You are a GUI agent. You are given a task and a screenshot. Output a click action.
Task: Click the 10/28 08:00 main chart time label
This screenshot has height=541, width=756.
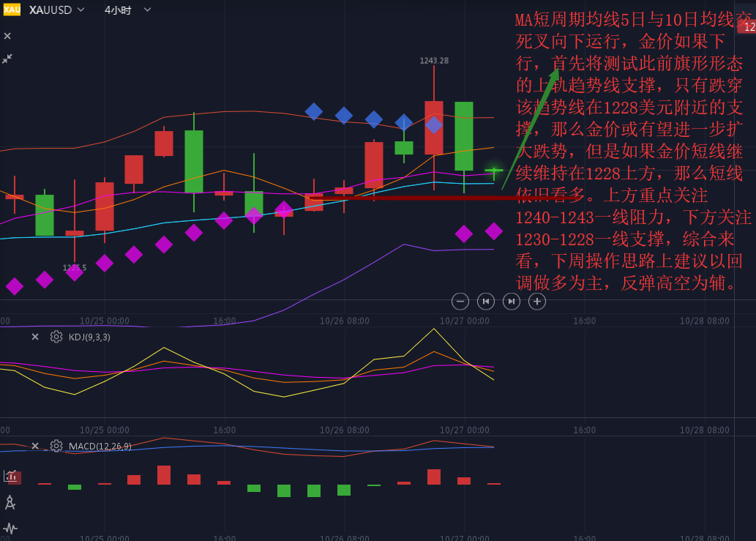tap(705, 321)
